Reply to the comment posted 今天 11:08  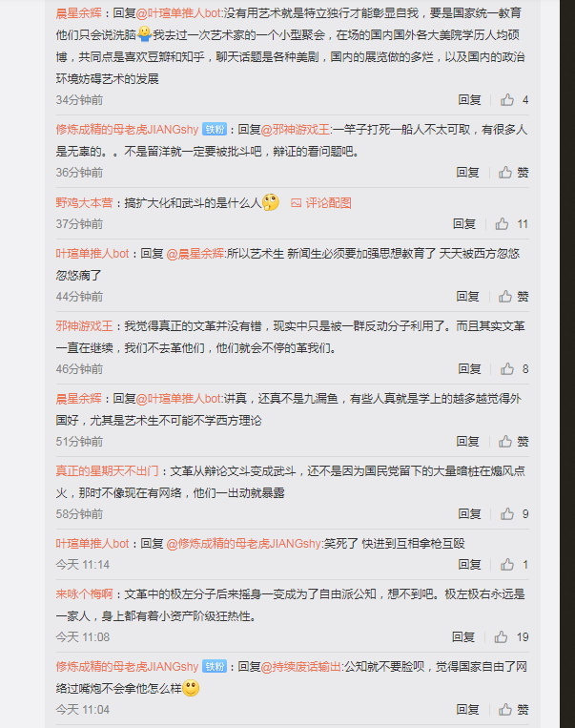coord(463,636)
